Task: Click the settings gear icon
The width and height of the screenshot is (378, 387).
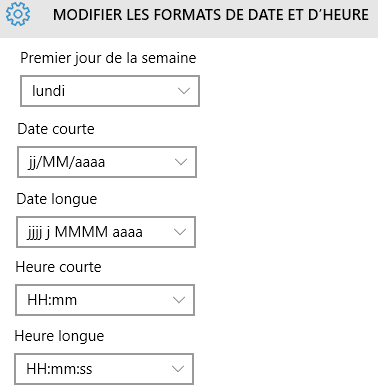Action: pos(18,14)
